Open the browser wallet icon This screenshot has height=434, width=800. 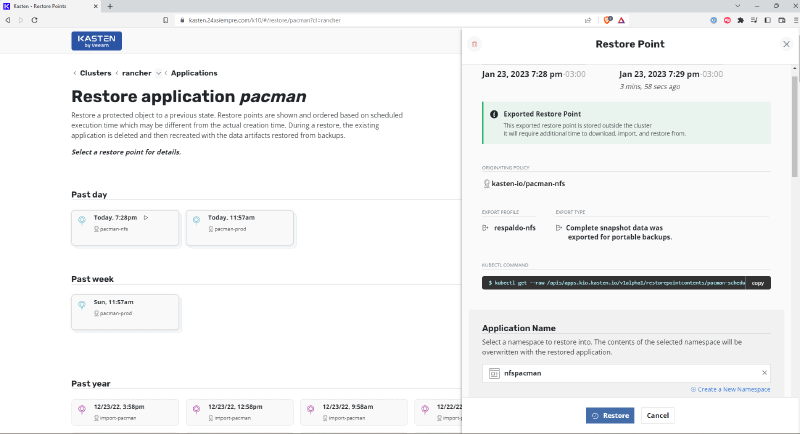(x=782, y=20)
